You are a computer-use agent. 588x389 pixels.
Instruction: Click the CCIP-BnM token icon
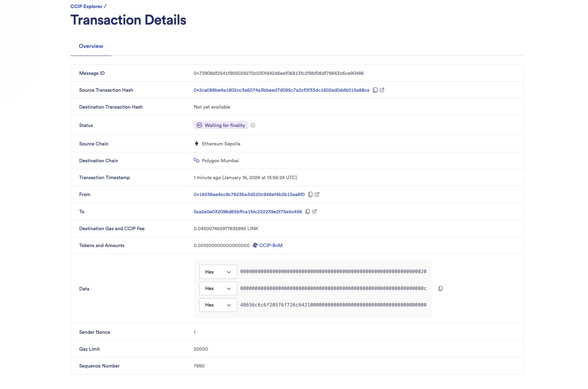pyautogui.click(x=255, y=246)
